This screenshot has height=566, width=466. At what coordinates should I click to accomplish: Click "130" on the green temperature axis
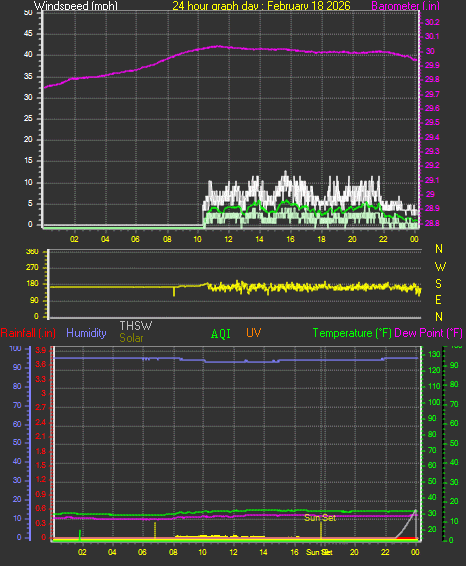tap(434, 354)
